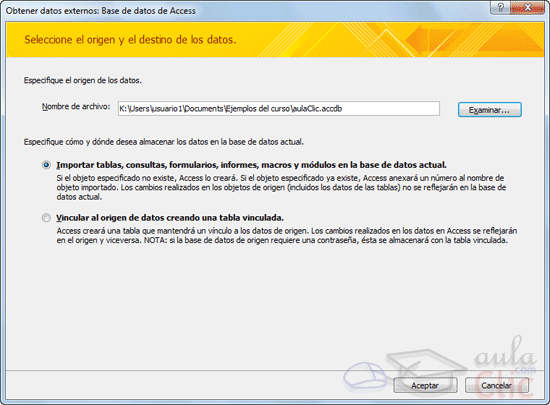Click the 'Especifique cómo y dónde desea almacenar' text
Image resolution: width=550 pixels, height=405 pixels.
tap(164, 142)
